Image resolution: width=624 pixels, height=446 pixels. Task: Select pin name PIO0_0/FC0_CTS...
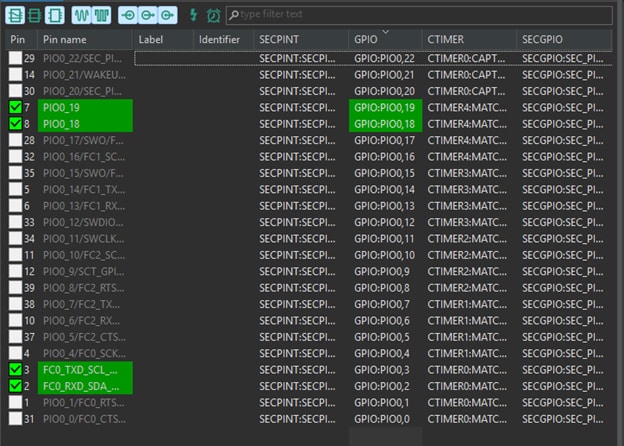click(x=85, y=419)
